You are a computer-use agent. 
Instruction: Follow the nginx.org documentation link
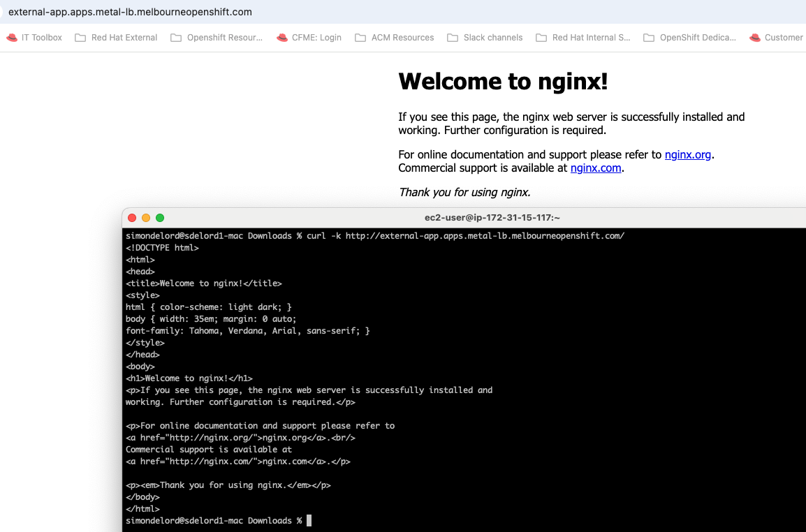(x=687, y=155)
